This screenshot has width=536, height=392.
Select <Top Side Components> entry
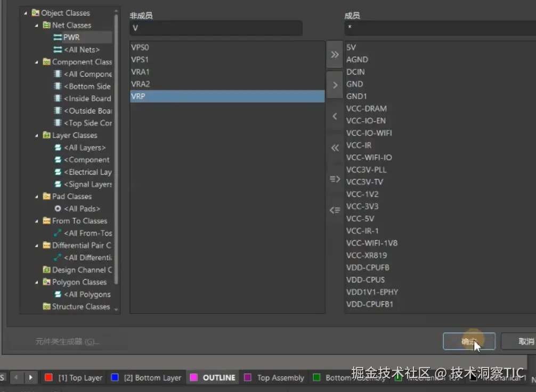[x=88, y=123]
